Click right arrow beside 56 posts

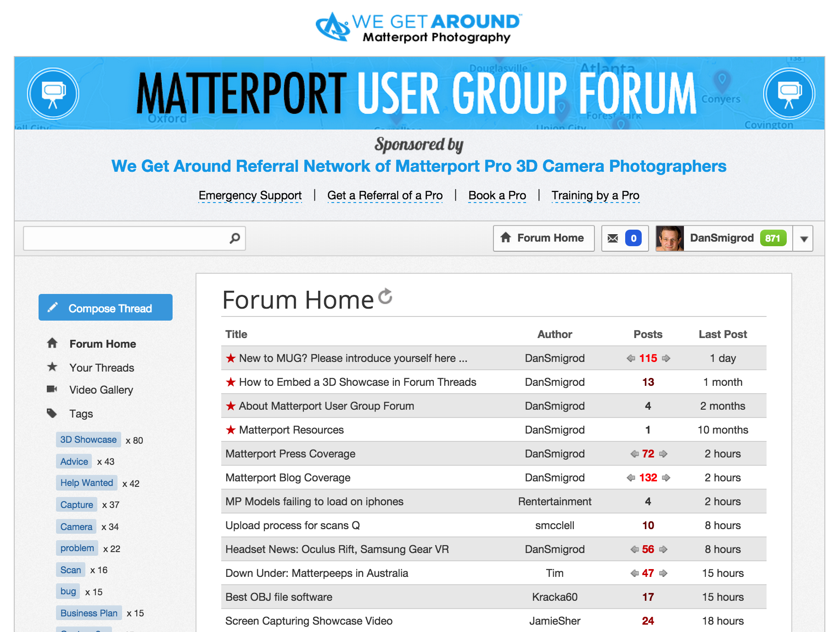tap(663, 549)
